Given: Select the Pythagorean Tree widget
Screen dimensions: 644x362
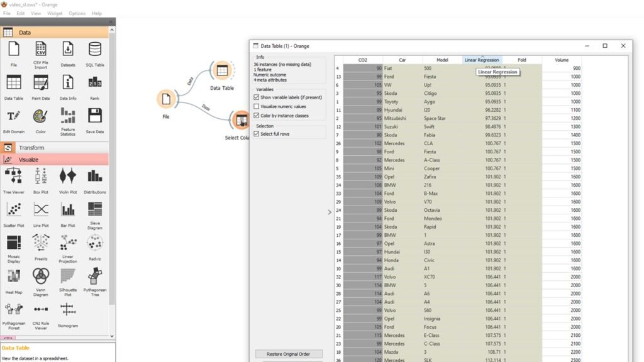Looking at the screenshot, I should [95, 282].
